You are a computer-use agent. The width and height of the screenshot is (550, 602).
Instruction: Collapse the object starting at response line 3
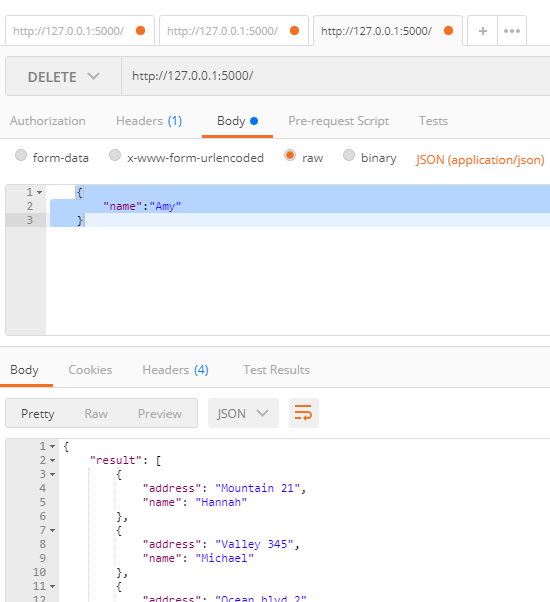(x=53, y=475)
